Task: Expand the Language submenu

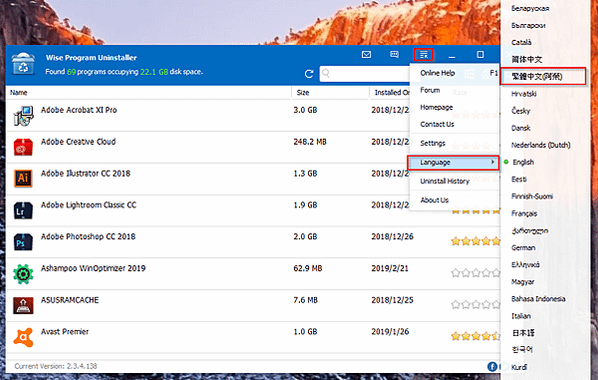Action: click(453, 163)
